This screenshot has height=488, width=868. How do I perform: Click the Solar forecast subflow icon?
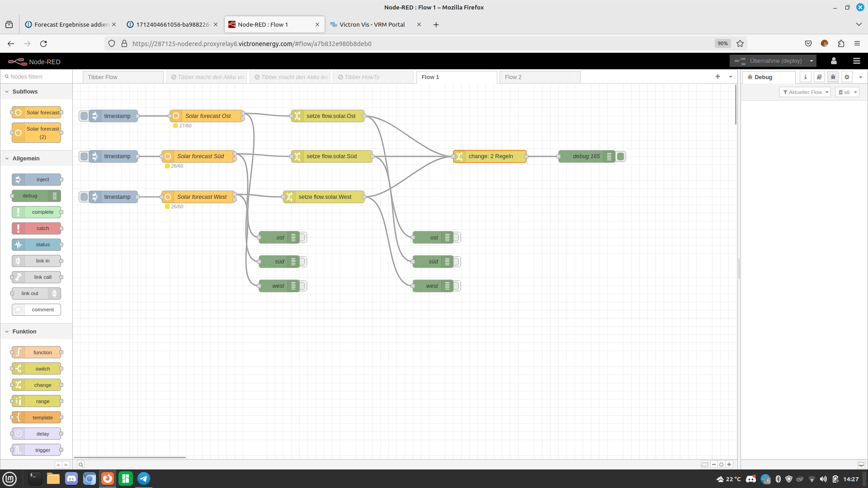[x=18, y=112]
